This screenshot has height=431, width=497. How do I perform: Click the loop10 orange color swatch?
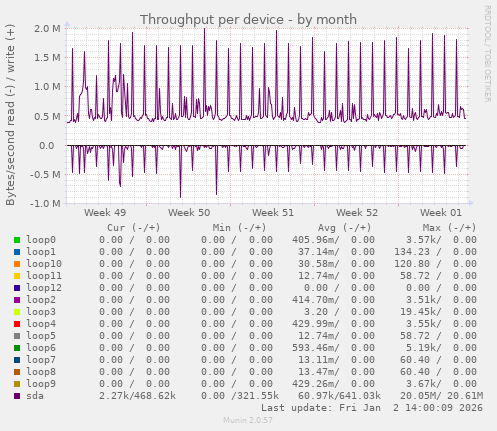(17, 264)
